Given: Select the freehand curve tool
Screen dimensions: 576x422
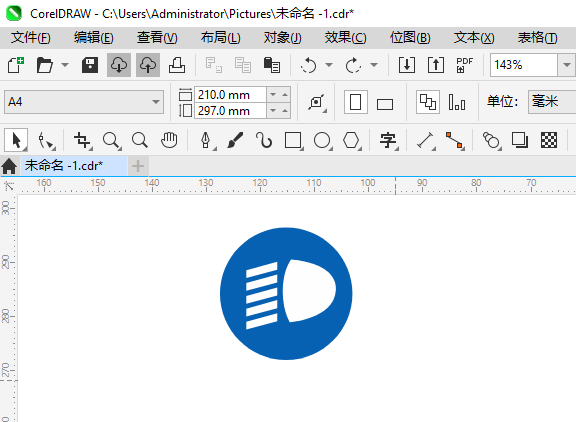Looking at the screenshot, I should point(264,140).
